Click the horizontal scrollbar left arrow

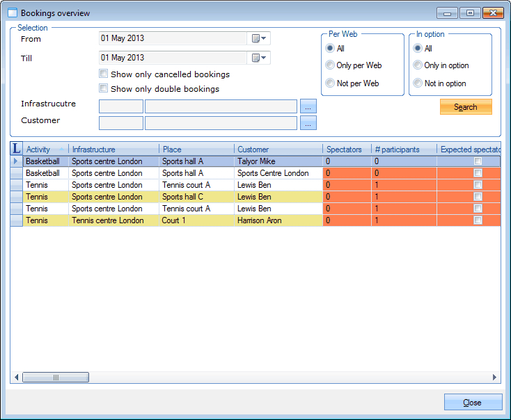click(x=16, y=377)
